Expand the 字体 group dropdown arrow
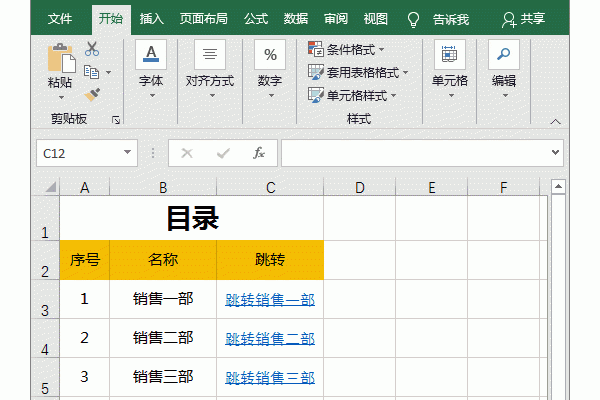 tap(152, 95)
